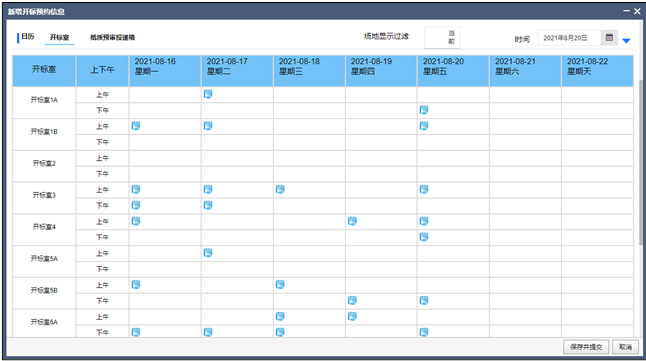The height and width of the screenshot is (361, 646).
Task: Click the 2021-08-21 星期六 column header
Action: pos(525,71)
